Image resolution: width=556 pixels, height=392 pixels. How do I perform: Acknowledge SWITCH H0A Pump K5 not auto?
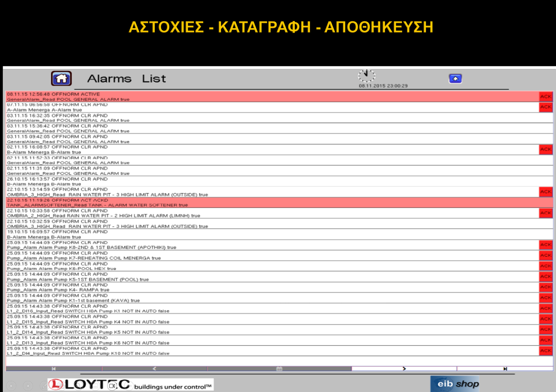point(546,329)
